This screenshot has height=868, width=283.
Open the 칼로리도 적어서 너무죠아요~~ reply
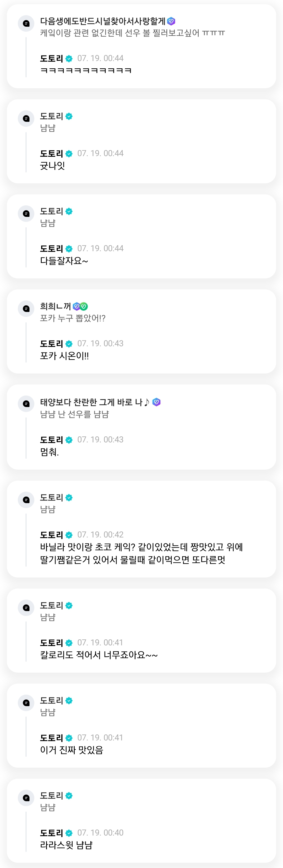click(99, 655)
